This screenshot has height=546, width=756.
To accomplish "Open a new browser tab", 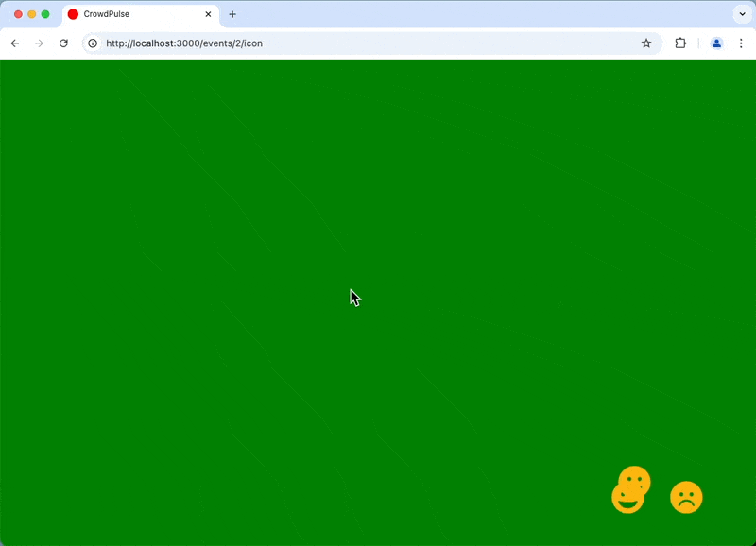I will 232,14.
